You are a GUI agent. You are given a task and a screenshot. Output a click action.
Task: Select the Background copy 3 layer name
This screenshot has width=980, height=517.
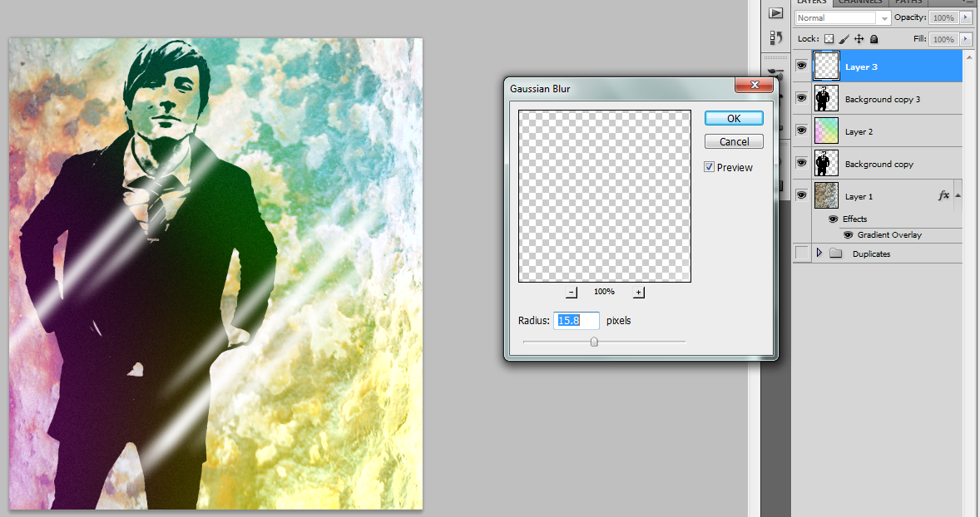pyautogui.click(x=883, y=99)
